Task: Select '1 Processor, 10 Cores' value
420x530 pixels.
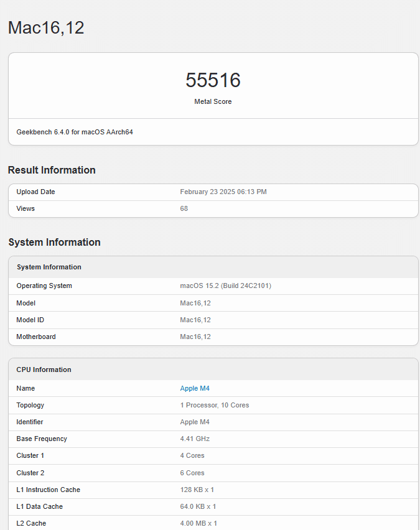Action: point(215,405)
